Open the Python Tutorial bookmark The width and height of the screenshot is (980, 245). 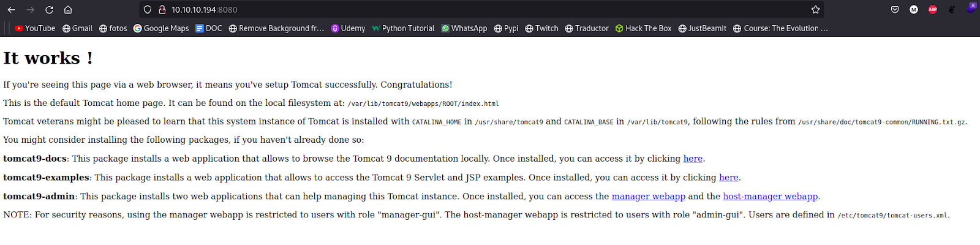[403, 28]
